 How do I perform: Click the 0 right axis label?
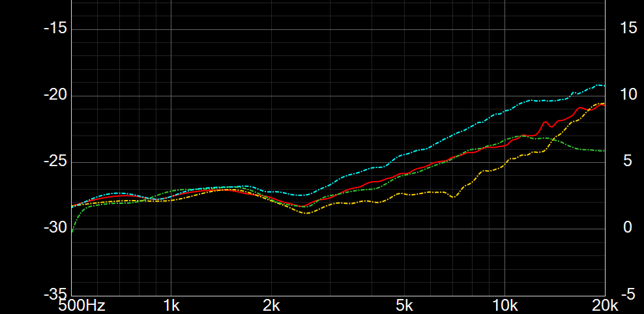[x=628, y=227]
